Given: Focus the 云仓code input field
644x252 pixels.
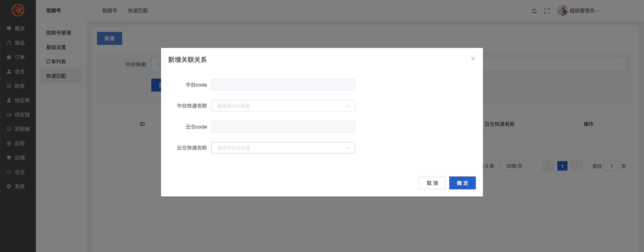Looking at the screenshot, I should 283,127.
